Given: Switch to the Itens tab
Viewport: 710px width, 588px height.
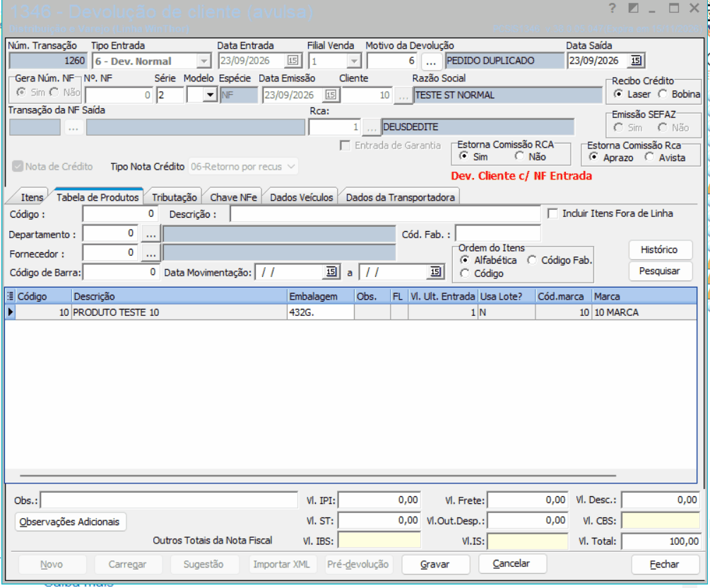Looking at the screenshot, I should click(32, 197).
